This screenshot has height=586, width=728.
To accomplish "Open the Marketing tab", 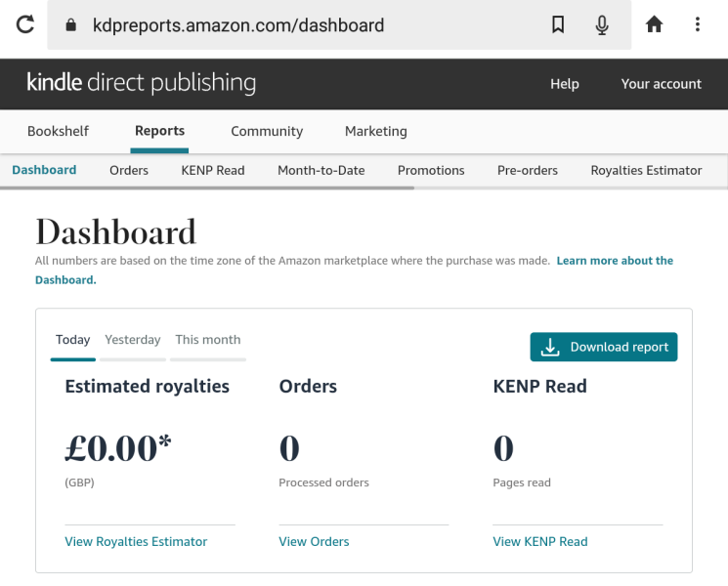I will pos(376,131).
